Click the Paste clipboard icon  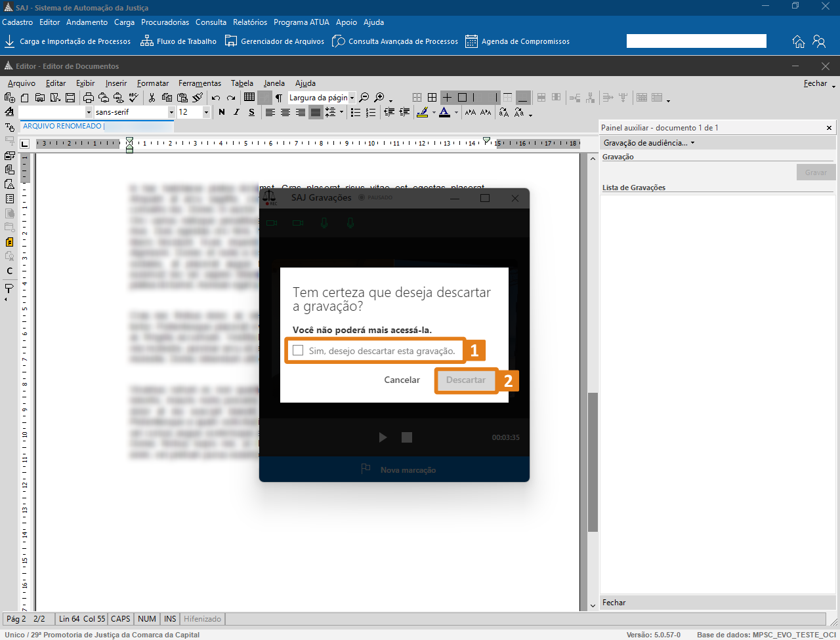point(182,98)
